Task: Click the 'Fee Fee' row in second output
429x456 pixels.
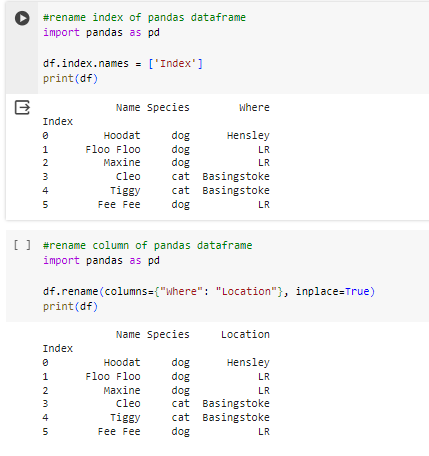Action: [x=156, y=432]
